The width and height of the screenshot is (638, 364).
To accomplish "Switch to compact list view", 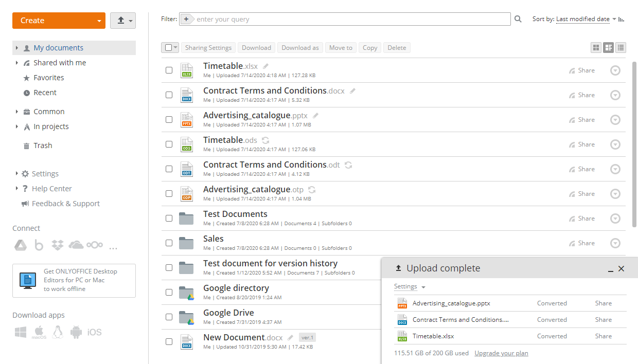I will point(621,47).
